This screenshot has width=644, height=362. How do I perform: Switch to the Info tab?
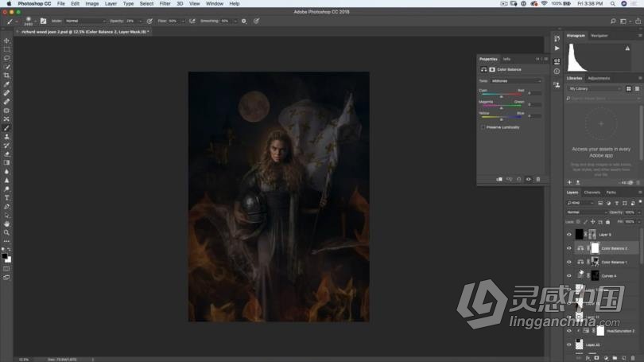[506, 59]
